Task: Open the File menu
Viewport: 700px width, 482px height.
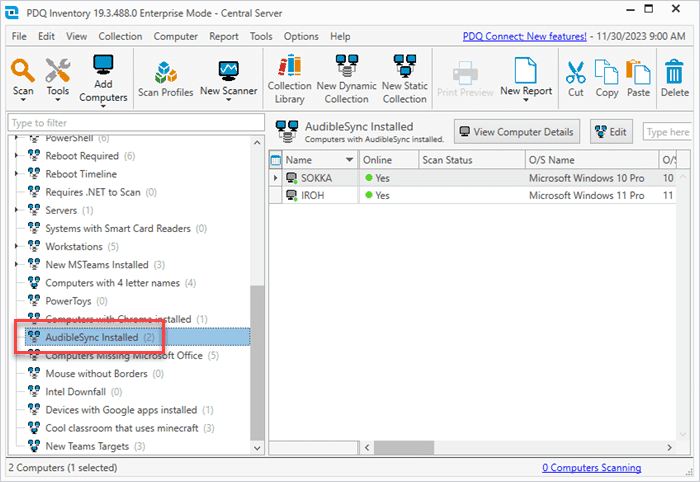Action: [x=19, y=36]
